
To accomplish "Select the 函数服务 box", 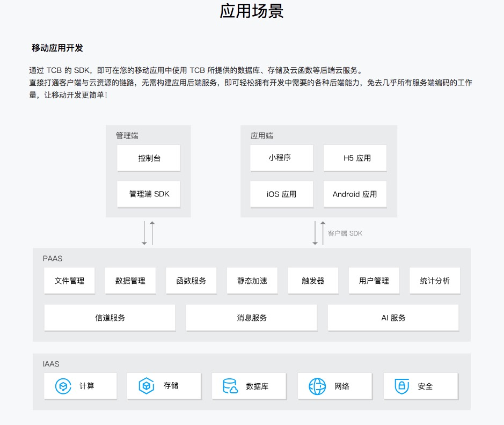I will tap(191, 281).
